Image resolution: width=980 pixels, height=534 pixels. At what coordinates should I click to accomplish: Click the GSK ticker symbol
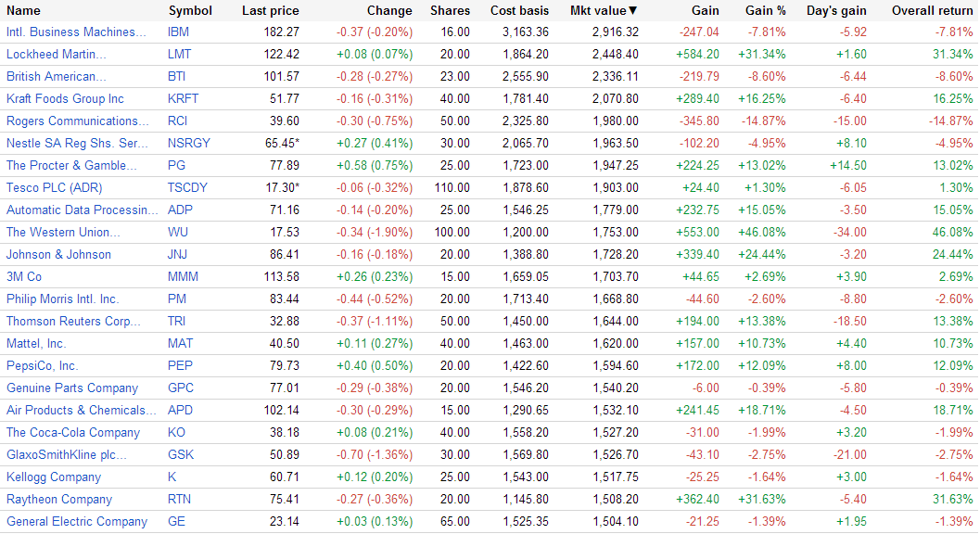point(181,455)
